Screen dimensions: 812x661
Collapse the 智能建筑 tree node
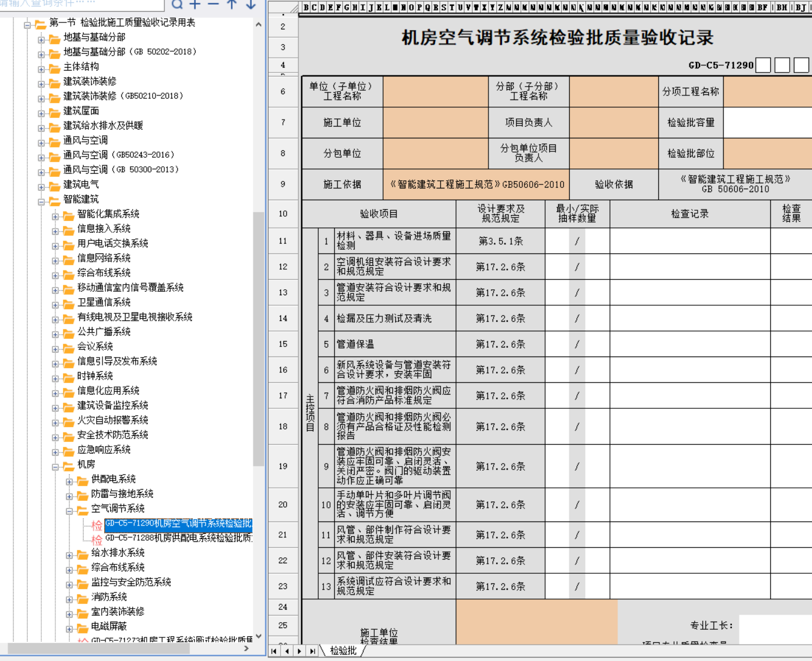[x=41, y=201]
